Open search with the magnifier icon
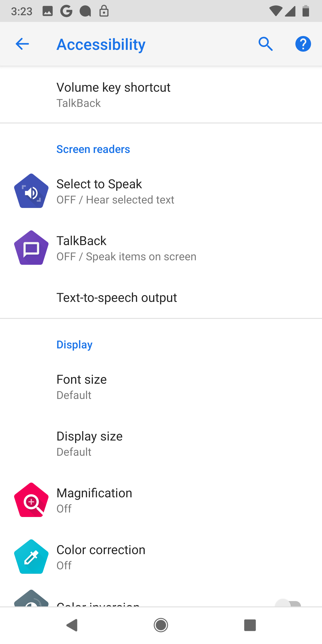Screen dimensions: 322x644 coord(265,44)
